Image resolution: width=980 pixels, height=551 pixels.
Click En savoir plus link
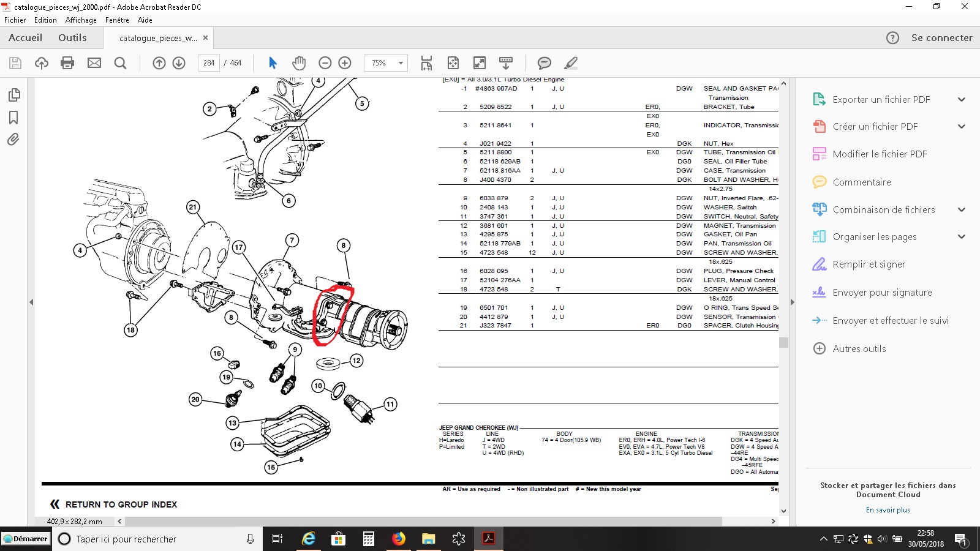click(888, 510)
